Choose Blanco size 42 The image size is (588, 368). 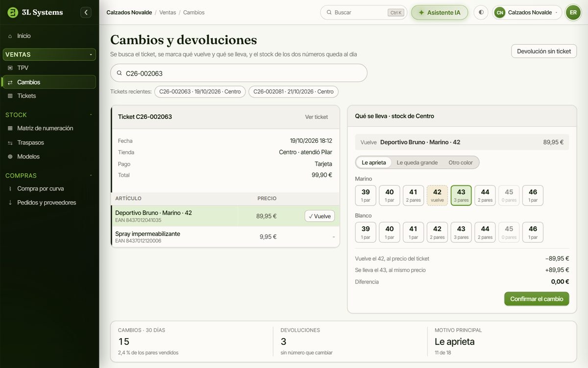click(x=437, y=232)
